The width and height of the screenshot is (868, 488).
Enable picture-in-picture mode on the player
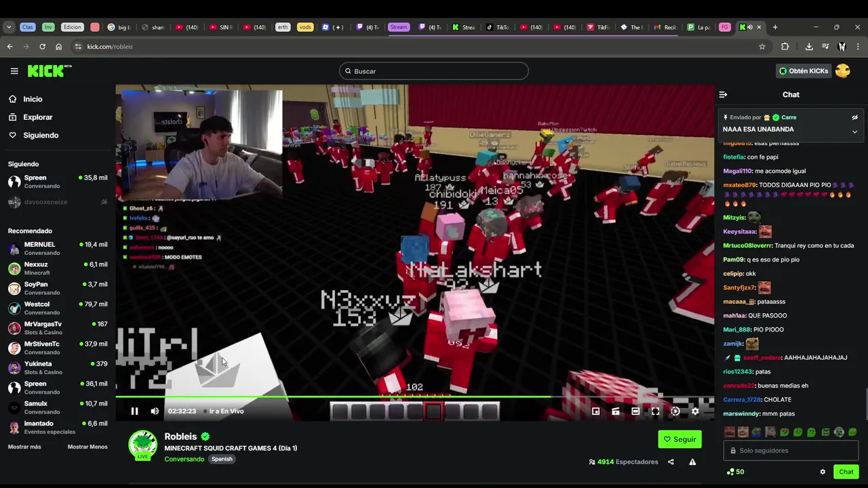point(595,411)
